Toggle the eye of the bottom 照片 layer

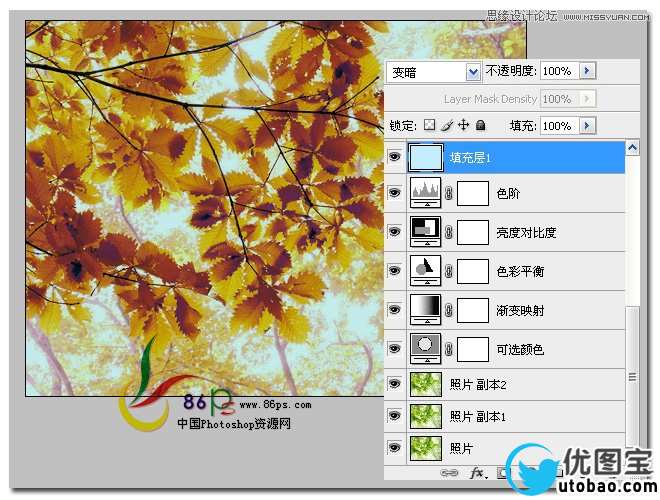click(394, 447)
